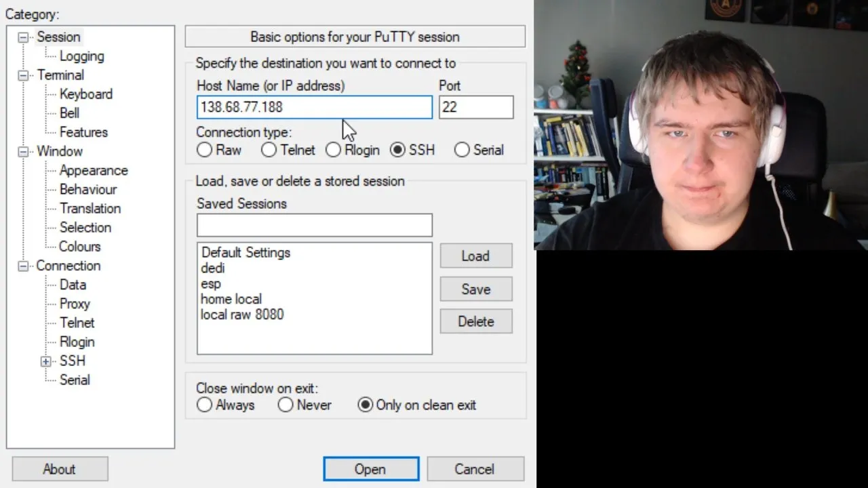
Task: Delete the selected saved session
Action: pyautogui.click(x=476, y=321)
